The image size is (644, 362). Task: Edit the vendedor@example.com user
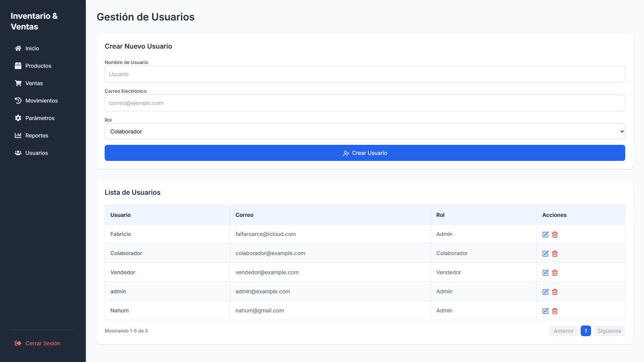pos(545,273)
